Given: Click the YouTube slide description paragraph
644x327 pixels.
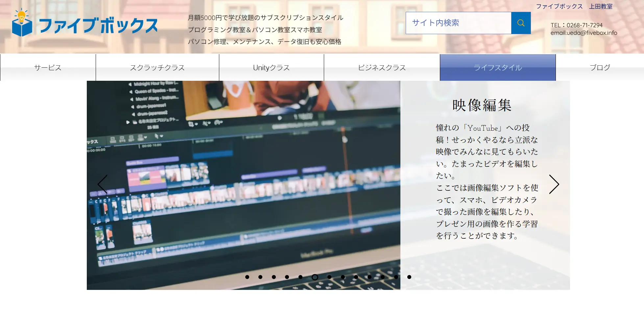Looking at the screenshot, I should (487, 182).
